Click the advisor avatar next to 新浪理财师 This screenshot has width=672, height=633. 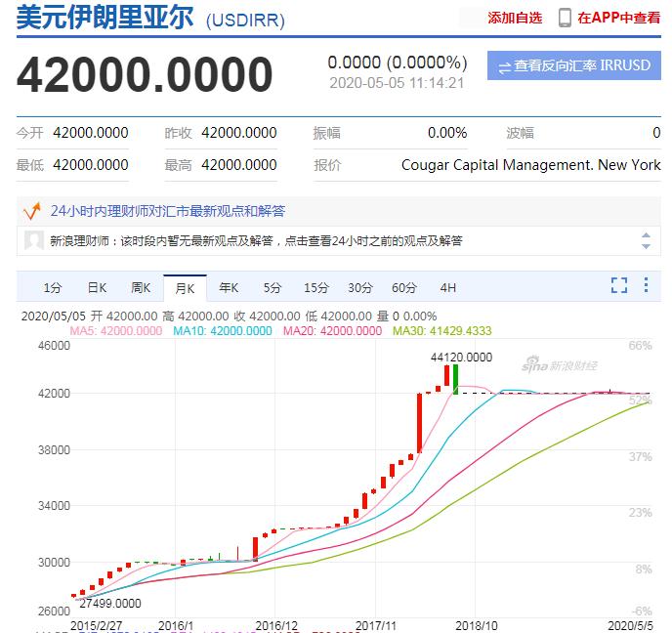33,240
